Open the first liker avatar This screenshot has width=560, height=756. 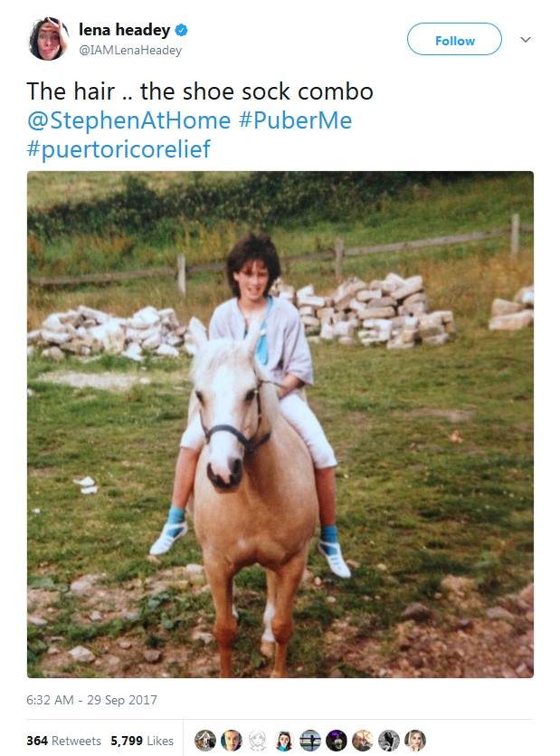pos(205,741)
